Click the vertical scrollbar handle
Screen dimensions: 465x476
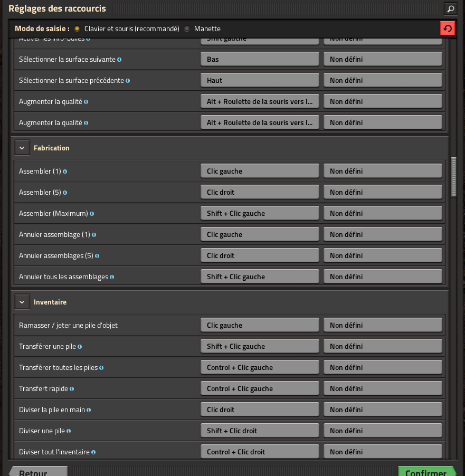[453, 176]
